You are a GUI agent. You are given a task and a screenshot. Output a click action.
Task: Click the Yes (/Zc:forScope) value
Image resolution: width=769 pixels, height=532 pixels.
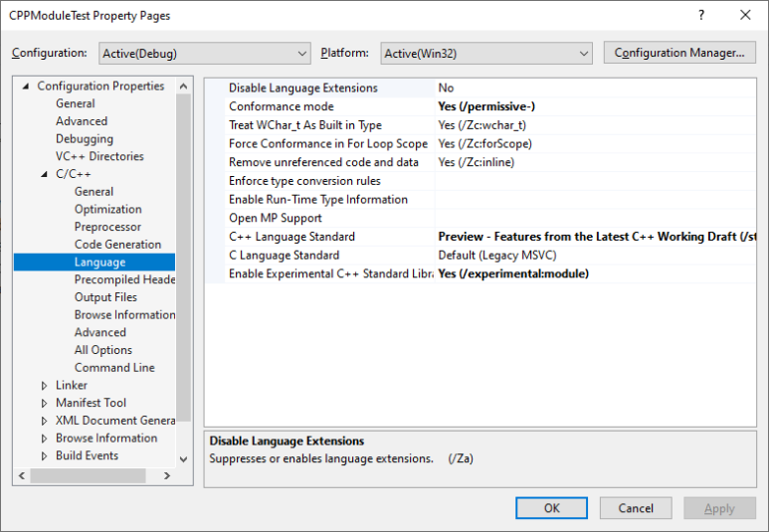485,144
